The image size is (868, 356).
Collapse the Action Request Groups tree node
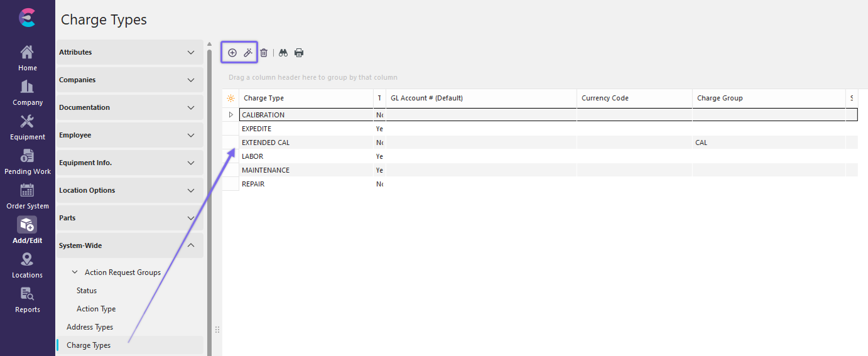[x=75, y=272]
